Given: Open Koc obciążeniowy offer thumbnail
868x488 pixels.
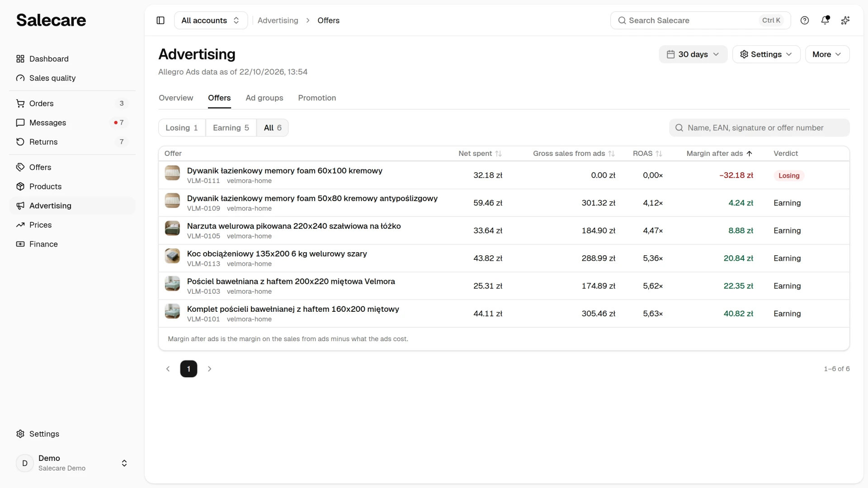Looking at the screenshot, I should click(x=172, y=256).
